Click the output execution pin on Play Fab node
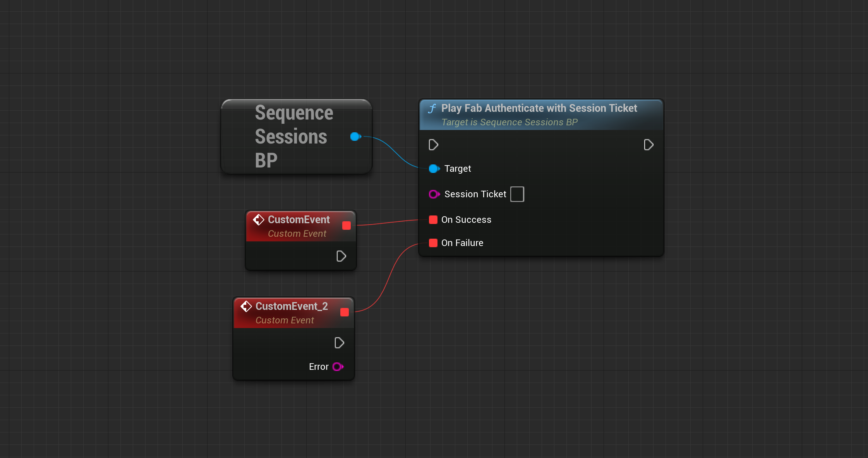This screenshot has height=458, width=868. tap(648, 145)
